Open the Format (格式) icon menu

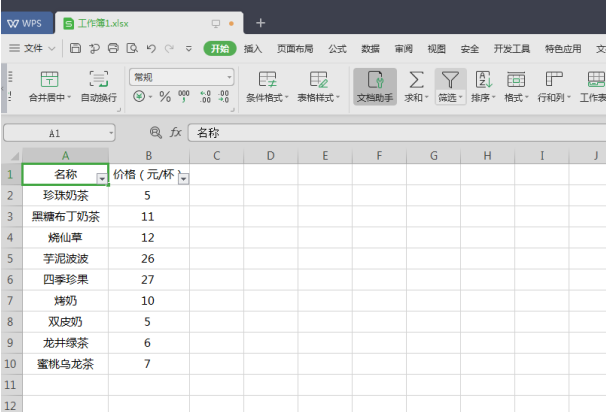click(516, 79)
